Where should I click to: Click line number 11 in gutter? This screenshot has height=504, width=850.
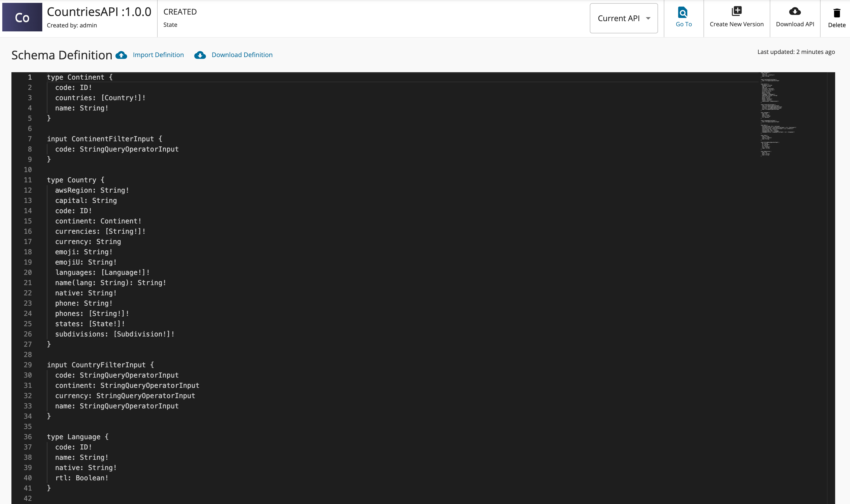click(x=28, y=180)
